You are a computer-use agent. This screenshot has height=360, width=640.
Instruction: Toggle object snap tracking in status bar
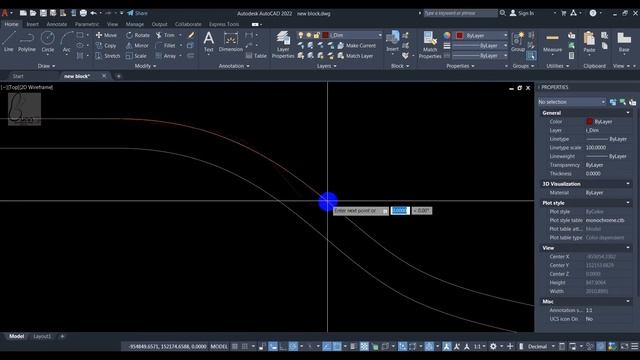point(327,347)
